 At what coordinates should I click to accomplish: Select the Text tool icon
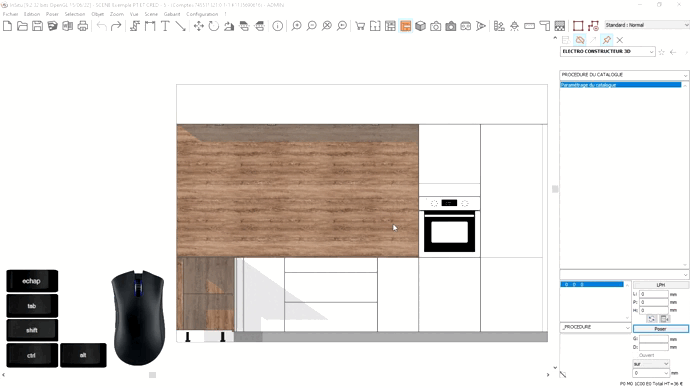pos(165,26)
